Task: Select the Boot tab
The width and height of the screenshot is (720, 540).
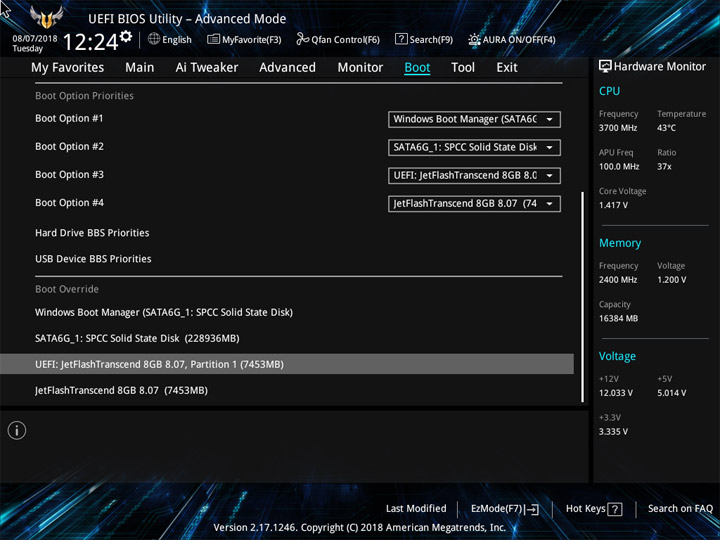Action: point(417,68)
